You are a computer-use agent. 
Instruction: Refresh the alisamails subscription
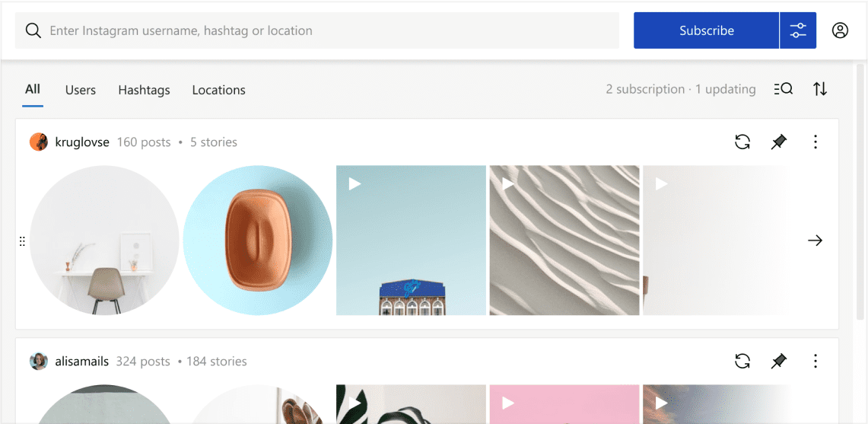click(x=742, y=361)
